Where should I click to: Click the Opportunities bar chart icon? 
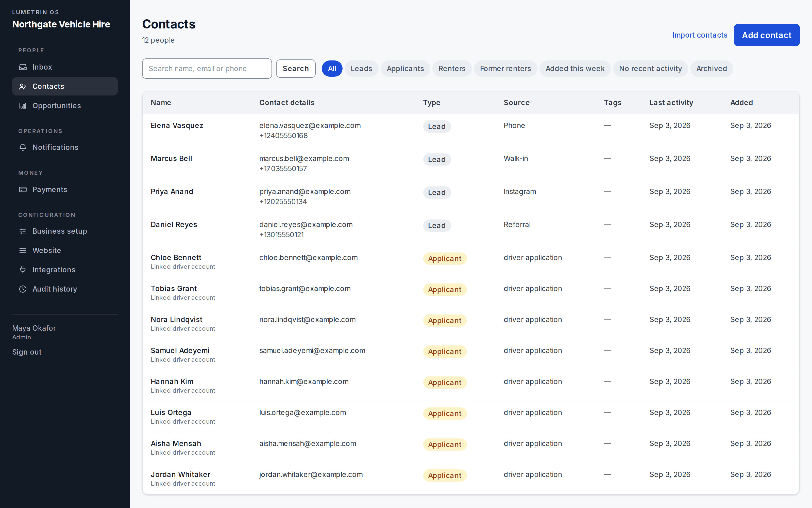(23, 106)
